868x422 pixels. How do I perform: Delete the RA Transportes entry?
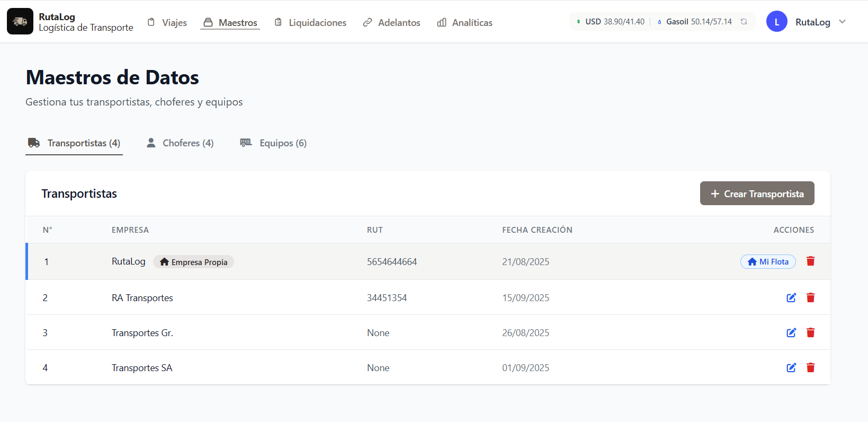[810, 298]
